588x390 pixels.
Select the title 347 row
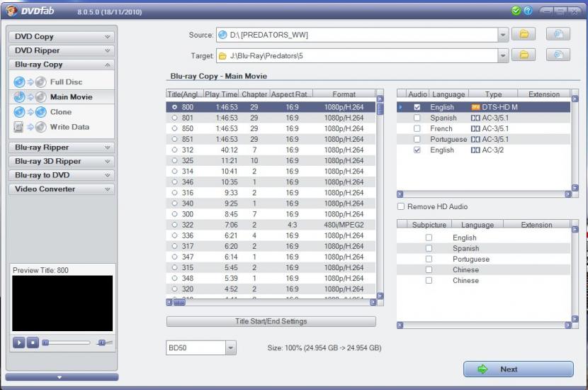coord(271,257)
